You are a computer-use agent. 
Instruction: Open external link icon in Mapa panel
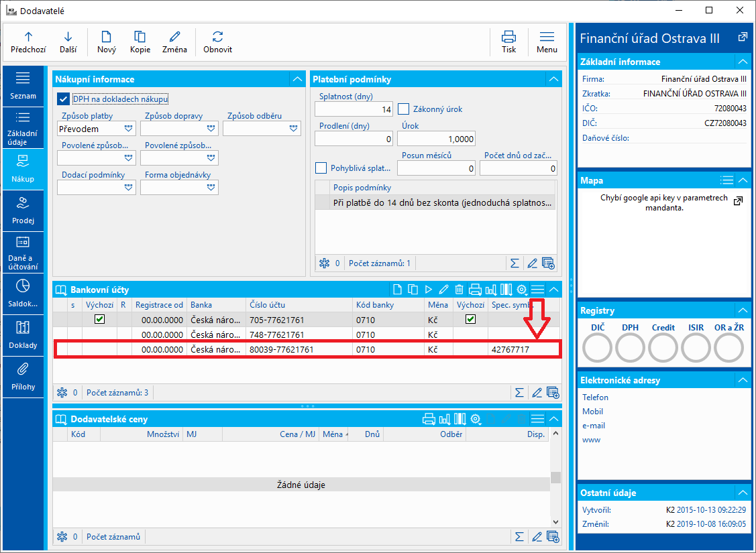(x=738, y=201)
